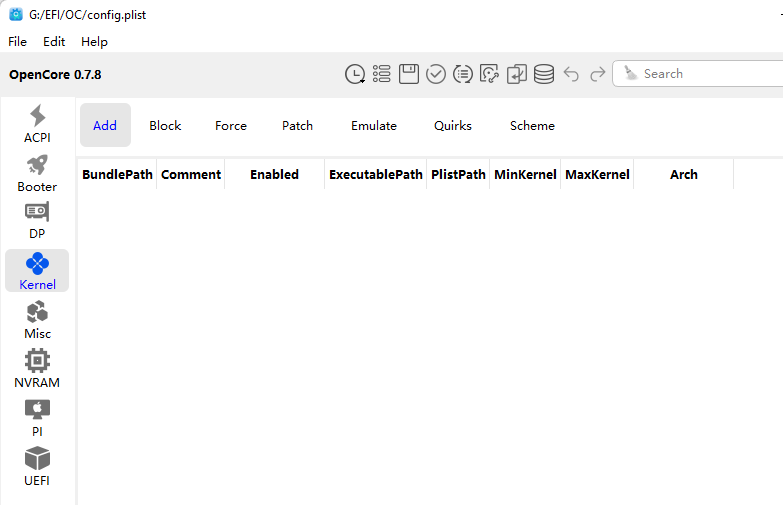Open the PI PlatformInfo section
The image size is (783, 505).
click(37, 418)
